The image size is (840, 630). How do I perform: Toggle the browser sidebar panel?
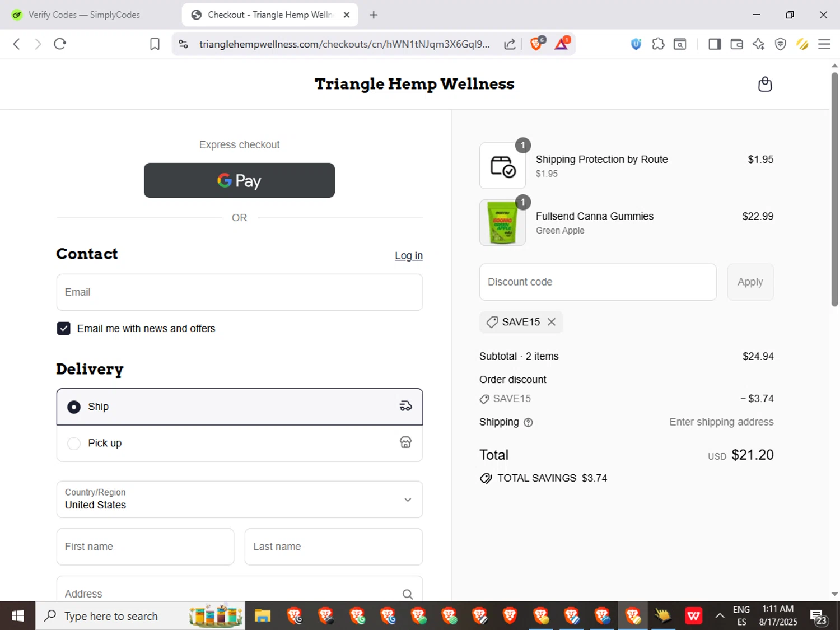[715, 44]
